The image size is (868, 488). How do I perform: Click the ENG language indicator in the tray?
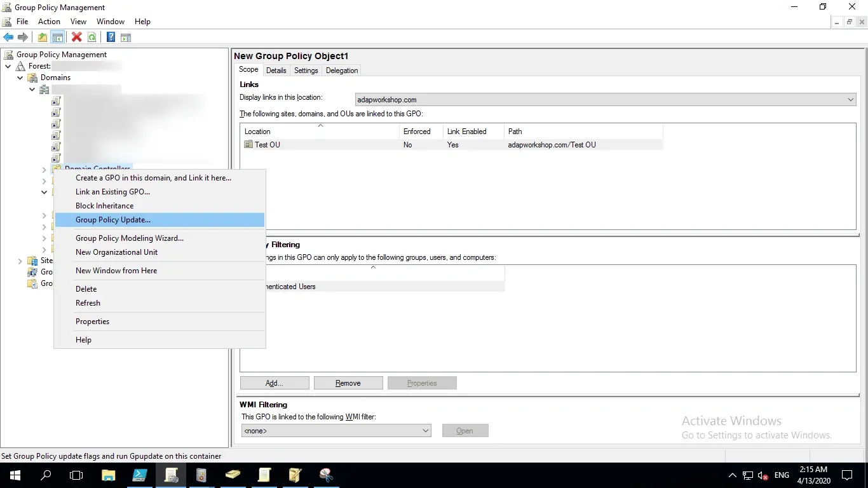click(x=782, y=475)
